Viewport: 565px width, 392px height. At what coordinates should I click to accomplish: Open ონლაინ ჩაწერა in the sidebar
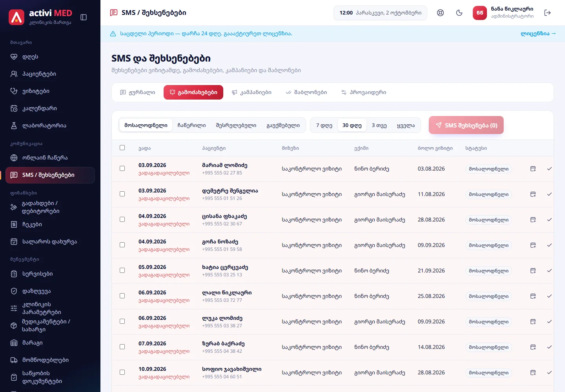[x=50, y=158]
